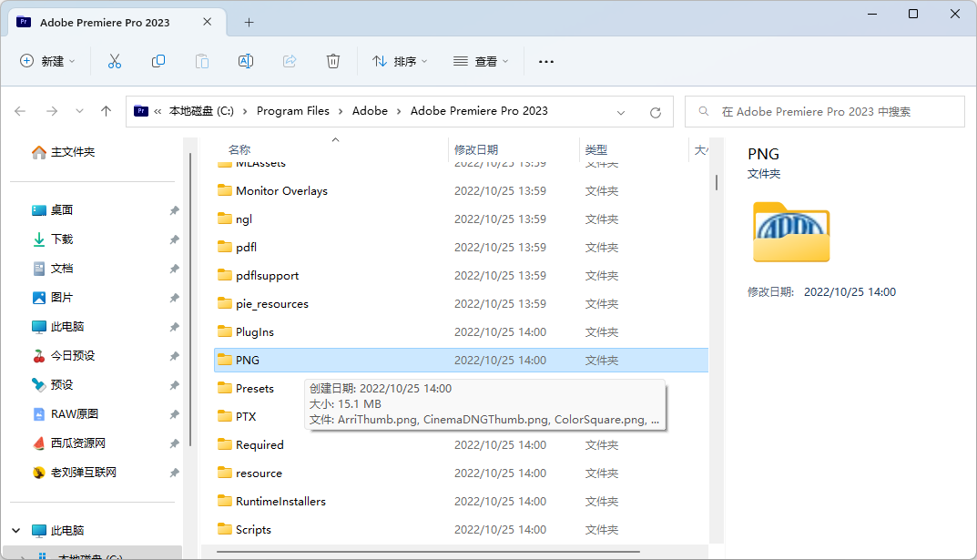Collapse the 此电脑 tree node
977x560 pixels.
click(16, 531)
